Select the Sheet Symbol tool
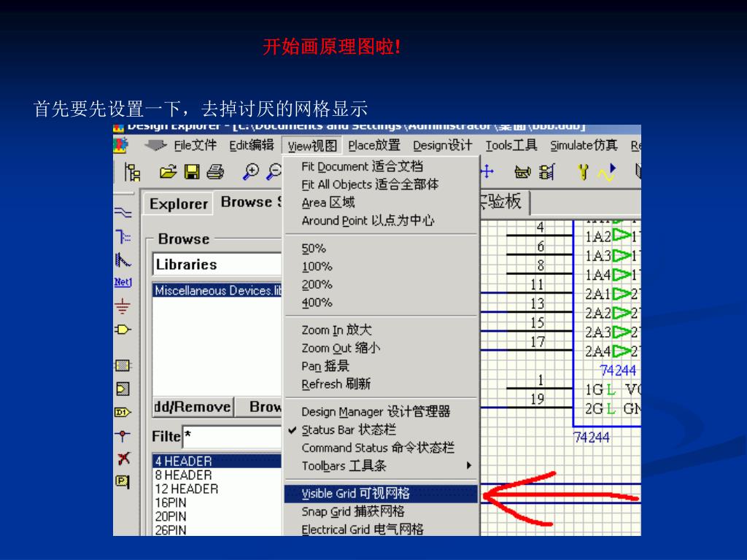Image resolution: width=747 pixels, height=560 pixels. [123, 365]
